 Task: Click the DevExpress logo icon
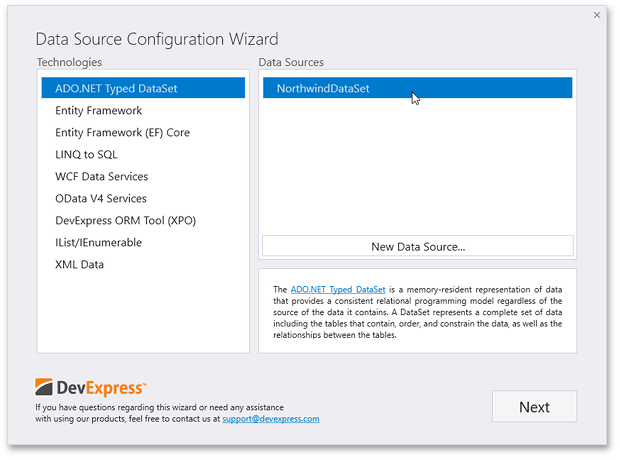(43, 387)
